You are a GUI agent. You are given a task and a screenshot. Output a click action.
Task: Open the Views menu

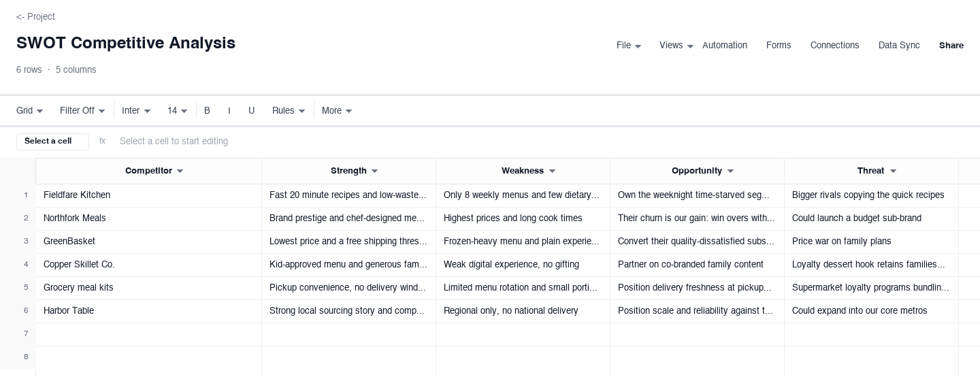[676, 46]
